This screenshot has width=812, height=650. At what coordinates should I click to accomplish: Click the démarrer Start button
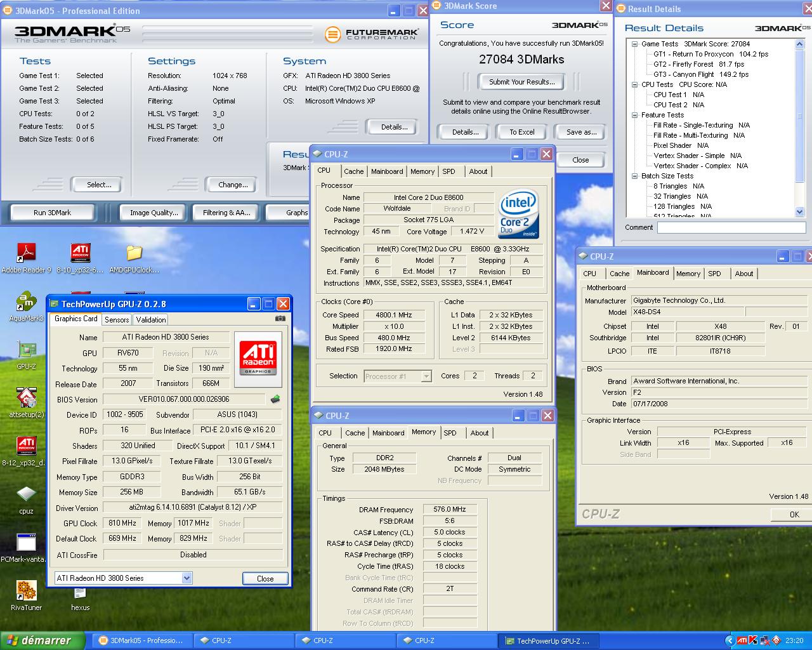click(x=43, y=640)
